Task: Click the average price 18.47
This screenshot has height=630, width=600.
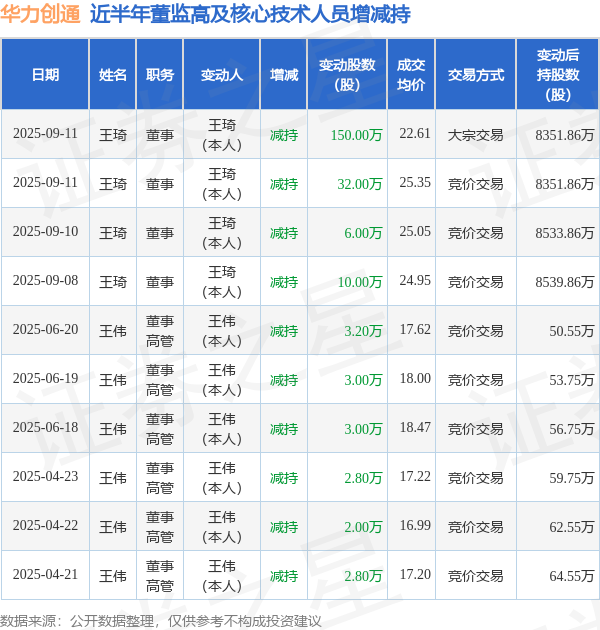Action: coord(415,428)
